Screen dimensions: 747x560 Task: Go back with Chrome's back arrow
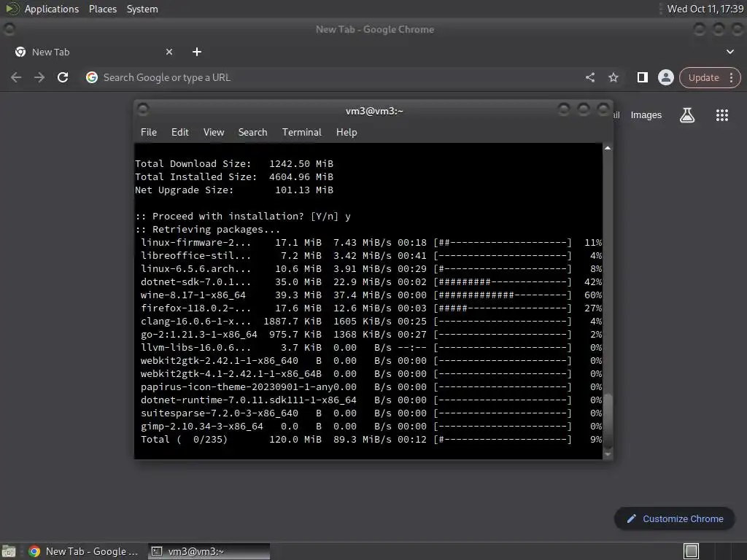pos(16,77)
